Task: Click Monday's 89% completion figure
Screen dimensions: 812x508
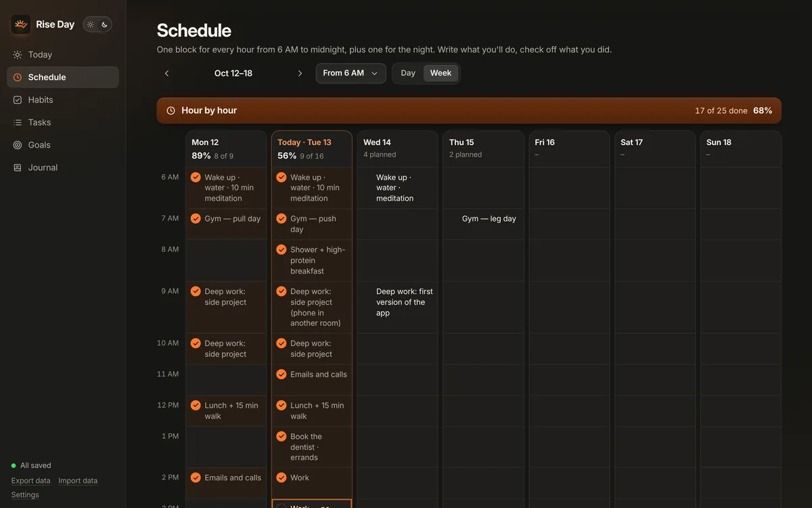Action: 201,156
